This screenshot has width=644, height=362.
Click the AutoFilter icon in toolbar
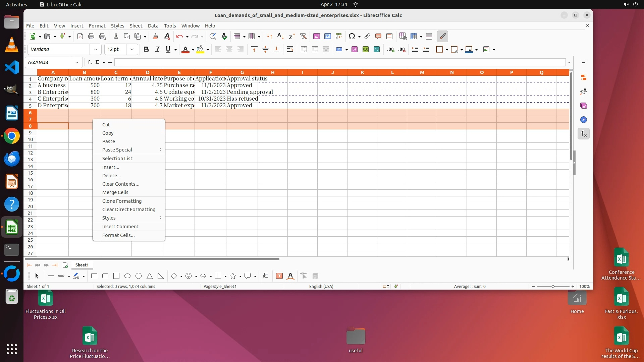pyautogui.click(x=303, y=37)
